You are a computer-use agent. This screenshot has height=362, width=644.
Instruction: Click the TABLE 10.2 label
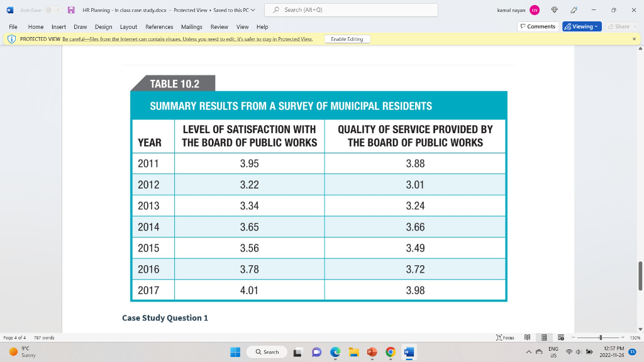pos(175,84)
